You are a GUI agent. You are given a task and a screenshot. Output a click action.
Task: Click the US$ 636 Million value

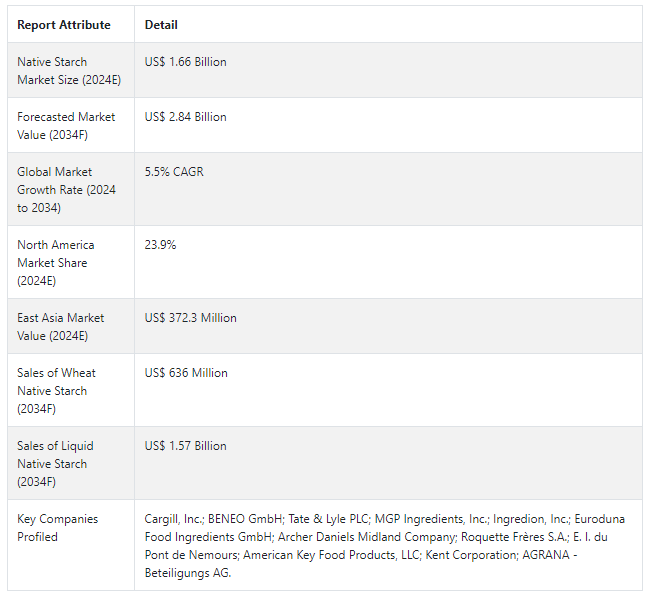click(x=186, y=373)
